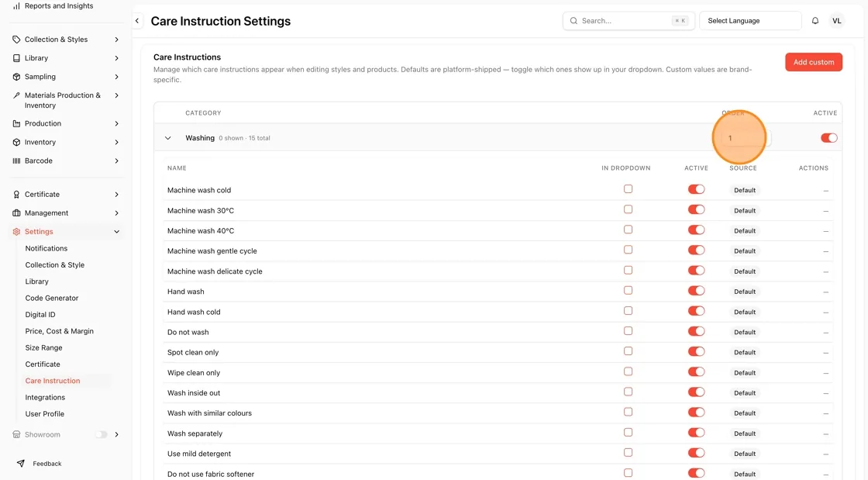
Task: Expand the Production menu chevron
Action: click(117, 123)
